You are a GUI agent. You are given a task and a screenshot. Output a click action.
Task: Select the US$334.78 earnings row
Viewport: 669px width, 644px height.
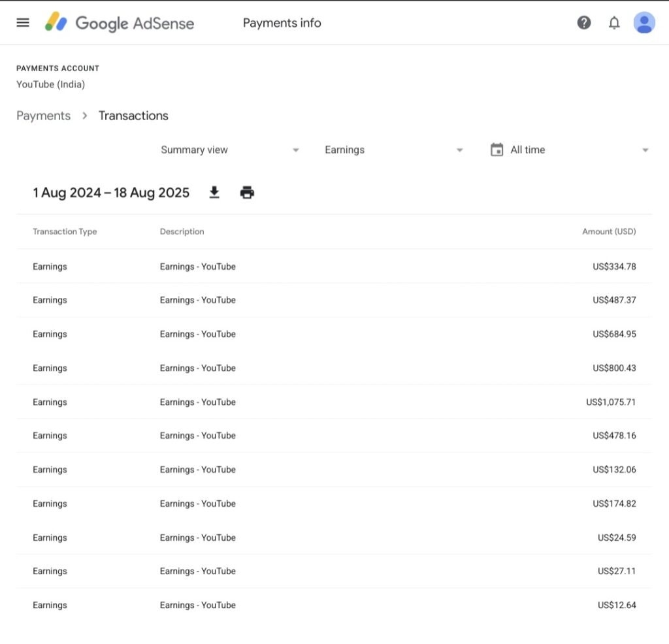click(334, 266)
